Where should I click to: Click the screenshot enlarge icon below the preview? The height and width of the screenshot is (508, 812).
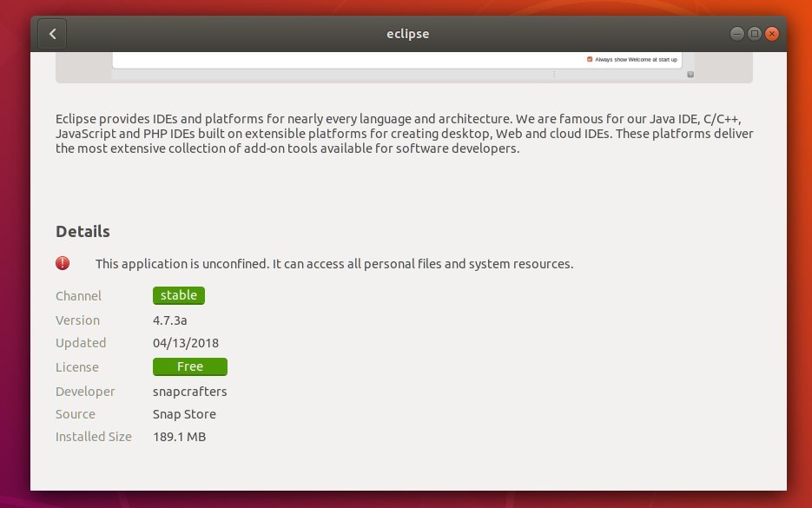pos(690,76)
